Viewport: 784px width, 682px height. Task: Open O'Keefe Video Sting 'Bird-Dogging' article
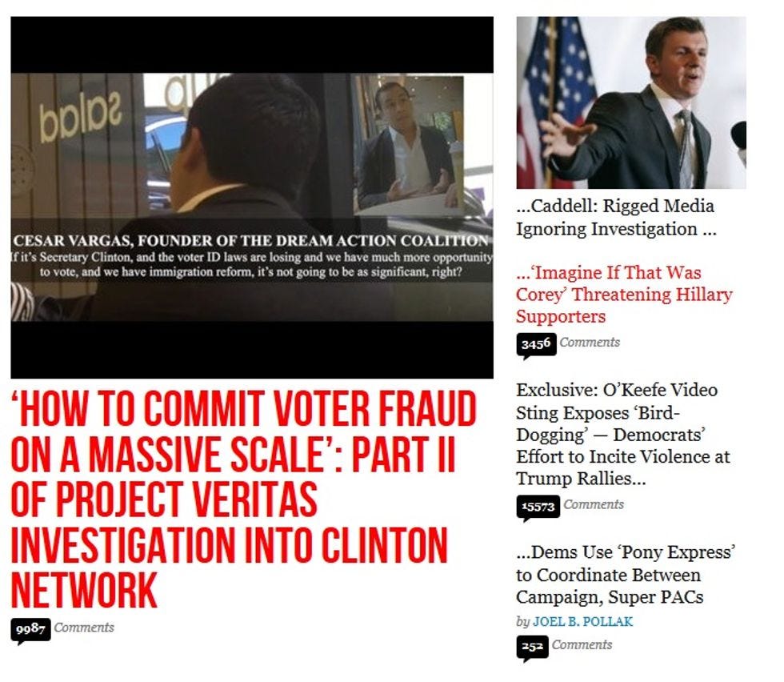[x=623, y=434]
